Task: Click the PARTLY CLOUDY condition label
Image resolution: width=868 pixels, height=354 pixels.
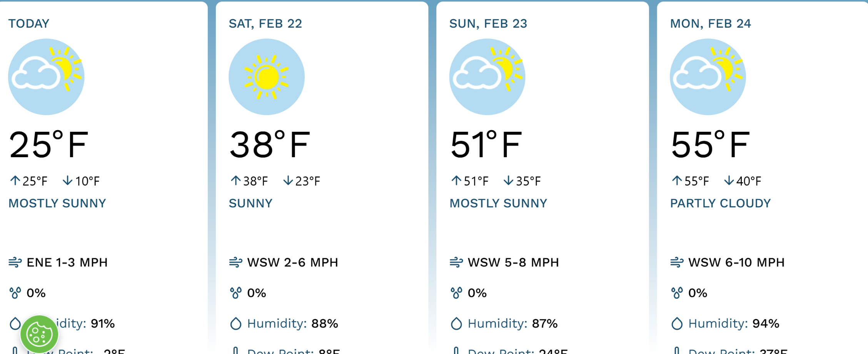Action: point(720,203)
